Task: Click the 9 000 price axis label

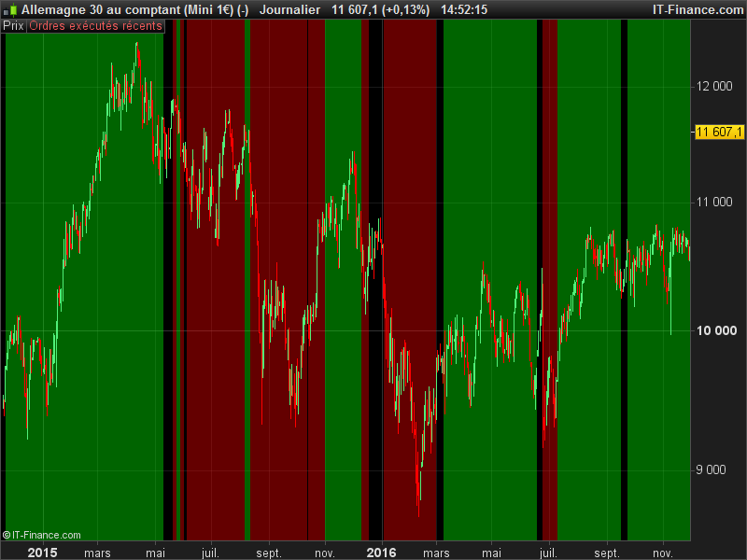Action: click(x=711, y=469)
